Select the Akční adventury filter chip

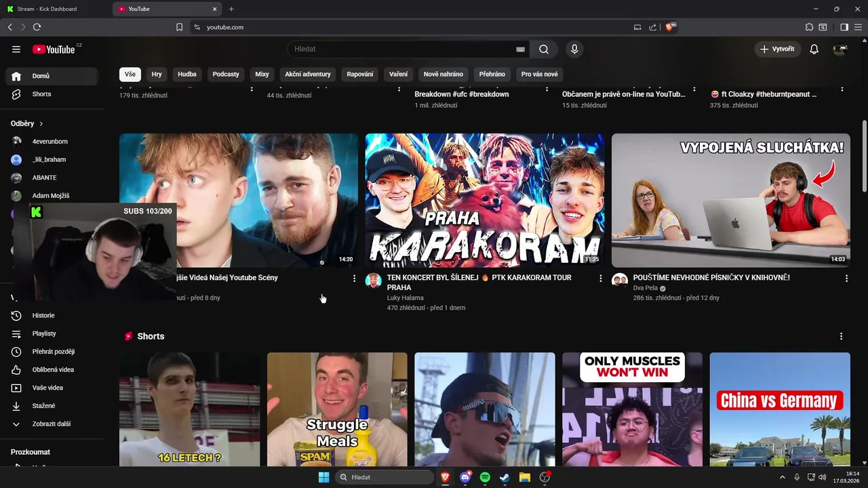(x=308, y=75)
